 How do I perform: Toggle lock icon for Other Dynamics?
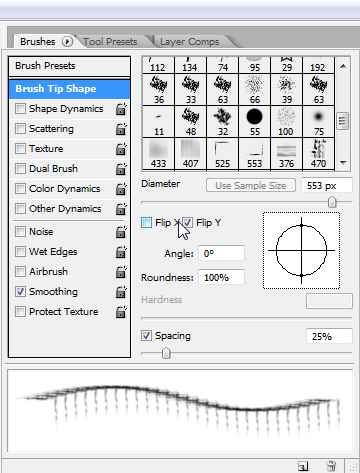pos(121,209)
